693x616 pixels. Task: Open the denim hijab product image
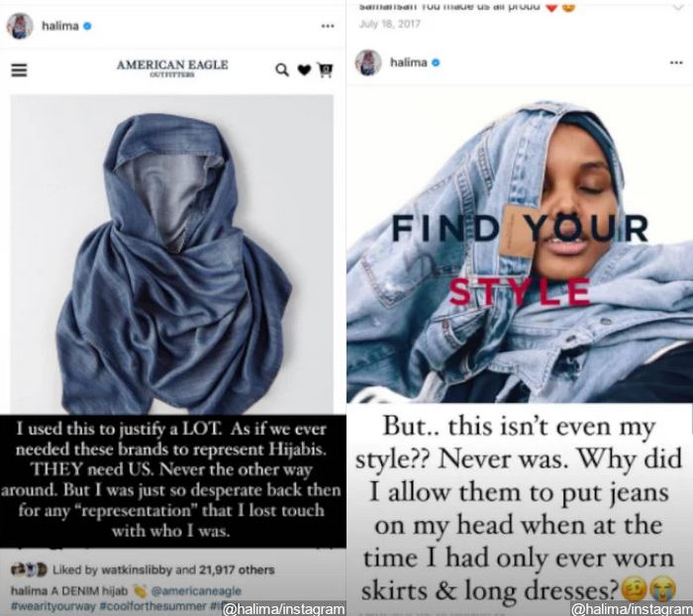click(172, 256)
